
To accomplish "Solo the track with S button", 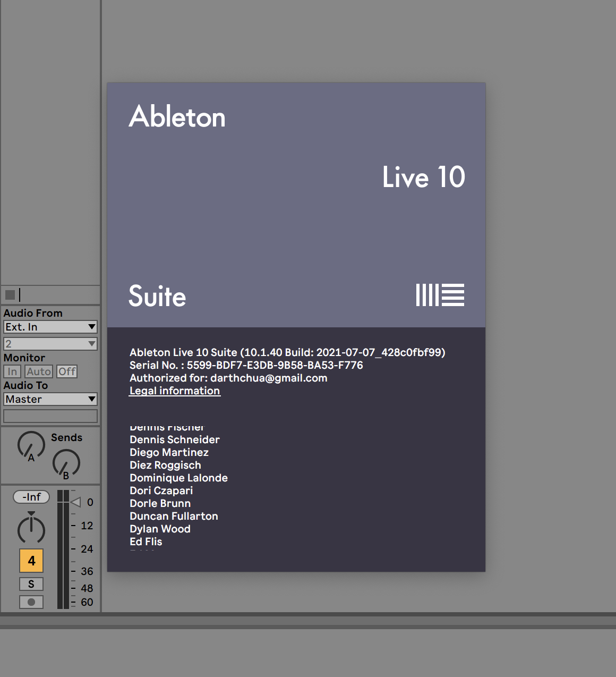I will click(x=31, y=584).
